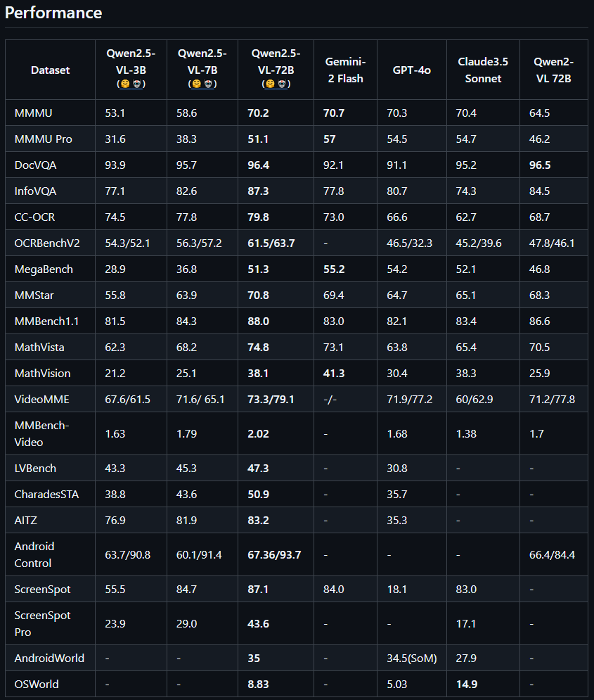The height and width of the screenshot is (700, 594).
Task: Click the MMBench-Video row label
Action: tap(42, 433)
